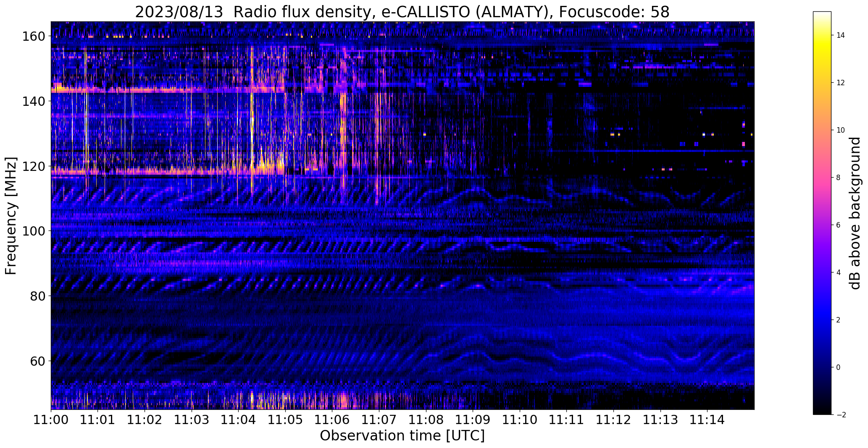Click the 140 frequency tick label

33,101
